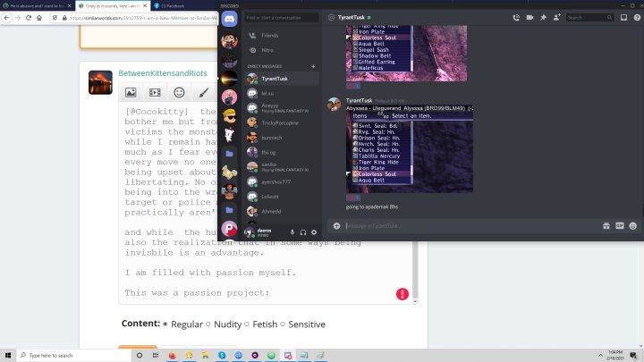Open the sunglasses-character server icon
This screenshot has width=644, height=362.
pos(230,116)
